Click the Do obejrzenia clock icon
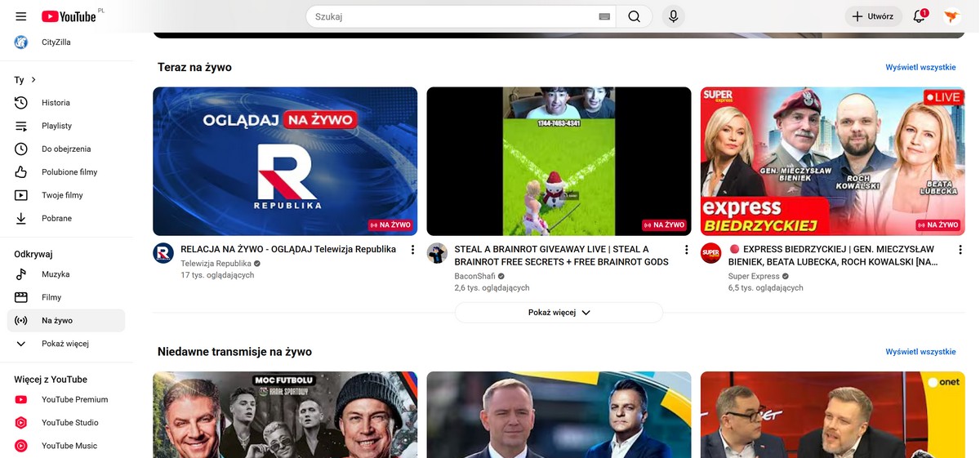Screen dimensions: 980x458 tap(21, 149)
